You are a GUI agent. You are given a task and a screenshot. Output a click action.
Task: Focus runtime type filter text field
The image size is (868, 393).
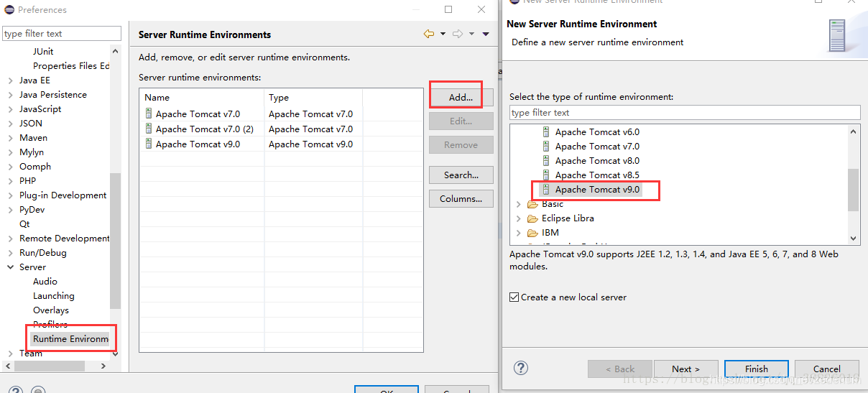point(685,113)
